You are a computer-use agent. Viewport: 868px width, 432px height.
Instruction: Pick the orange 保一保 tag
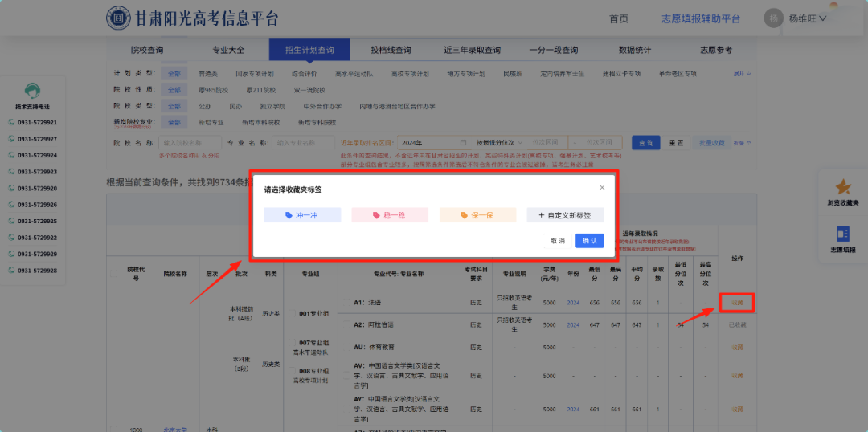tap(477, 215)
